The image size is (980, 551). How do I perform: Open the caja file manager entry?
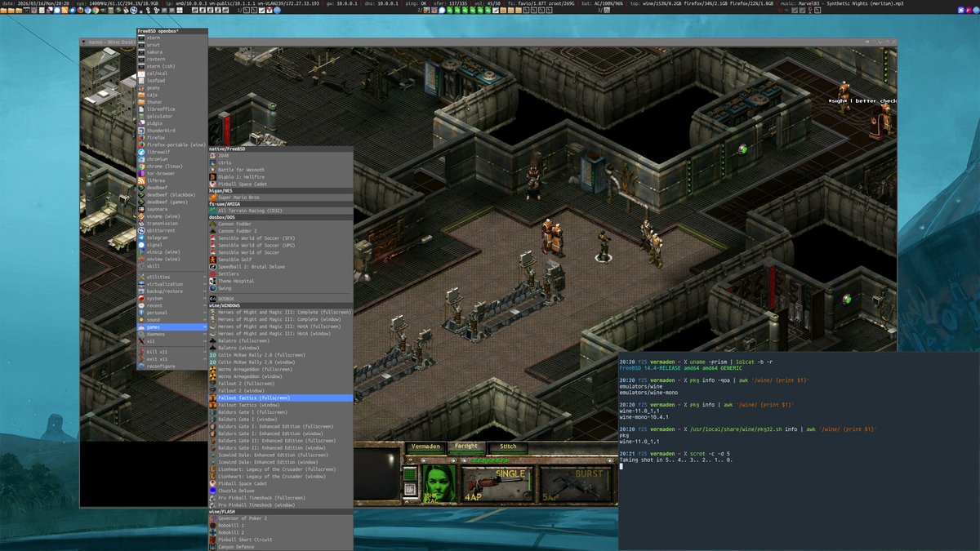tap(172, 95)
